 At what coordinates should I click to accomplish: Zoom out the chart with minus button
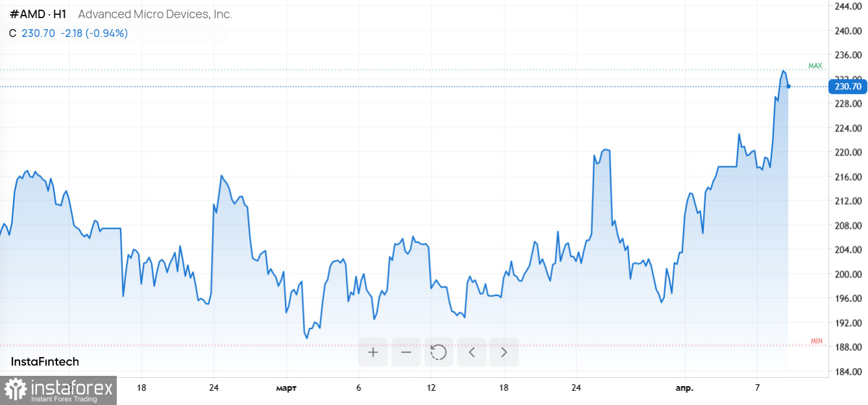pos(406,353)
